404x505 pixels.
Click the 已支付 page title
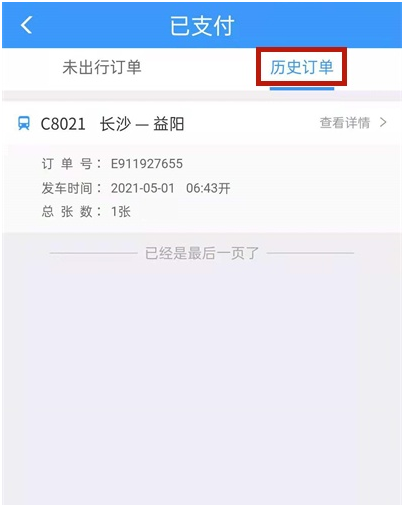click(x=202, y=25)
